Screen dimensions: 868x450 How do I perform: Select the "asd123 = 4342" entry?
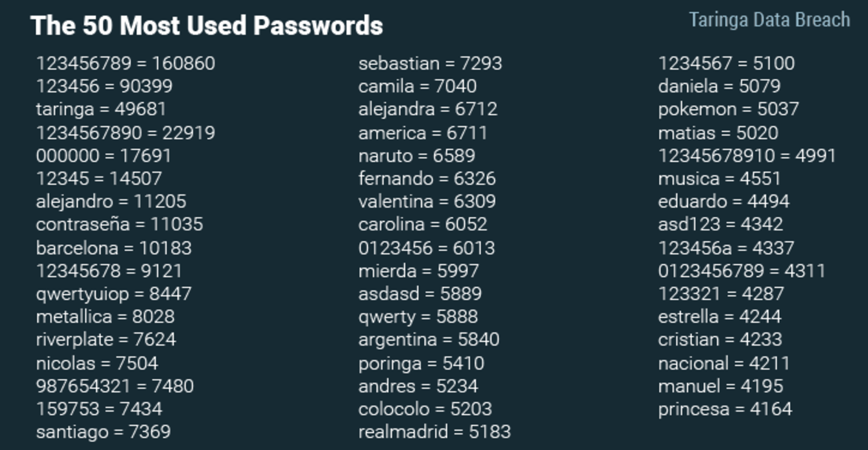click(720, 224)
